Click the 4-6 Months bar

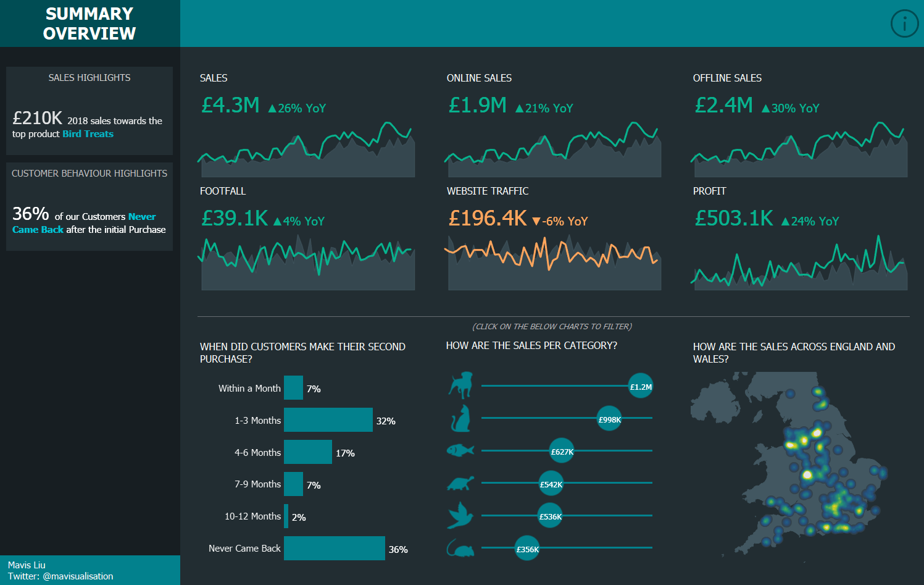click(x=308, y=452)
